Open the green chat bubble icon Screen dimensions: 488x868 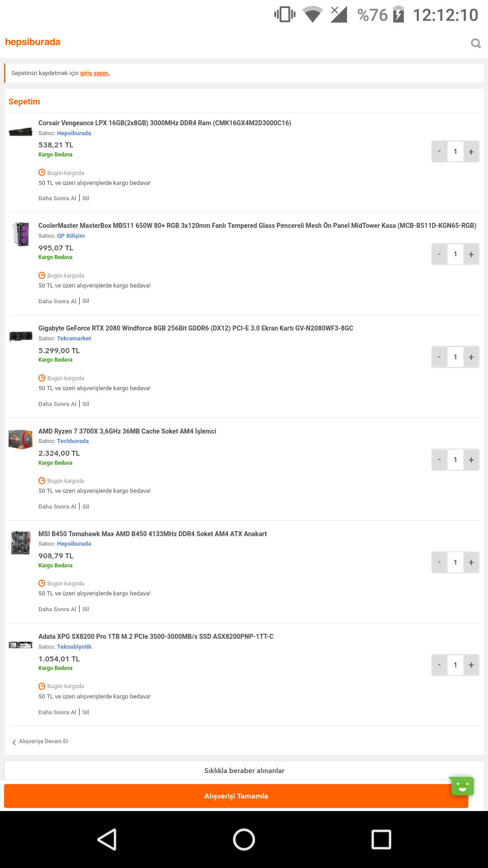461,786
